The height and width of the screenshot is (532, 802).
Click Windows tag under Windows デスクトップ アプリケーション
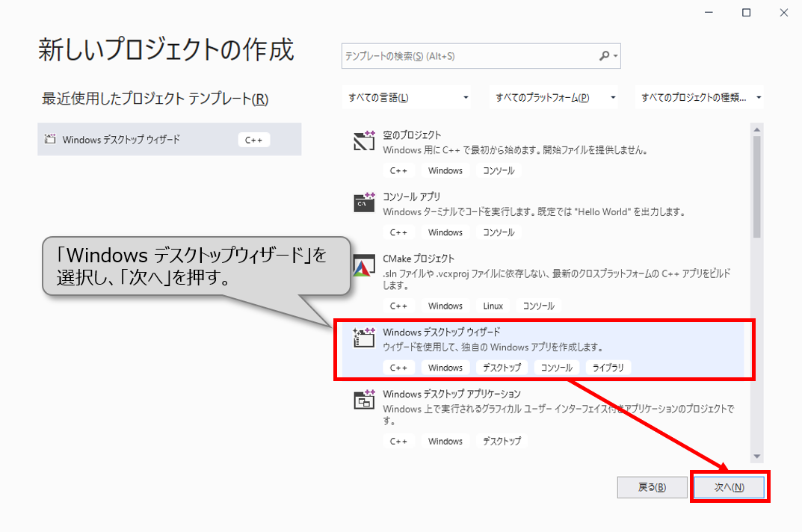pos(445,441)
